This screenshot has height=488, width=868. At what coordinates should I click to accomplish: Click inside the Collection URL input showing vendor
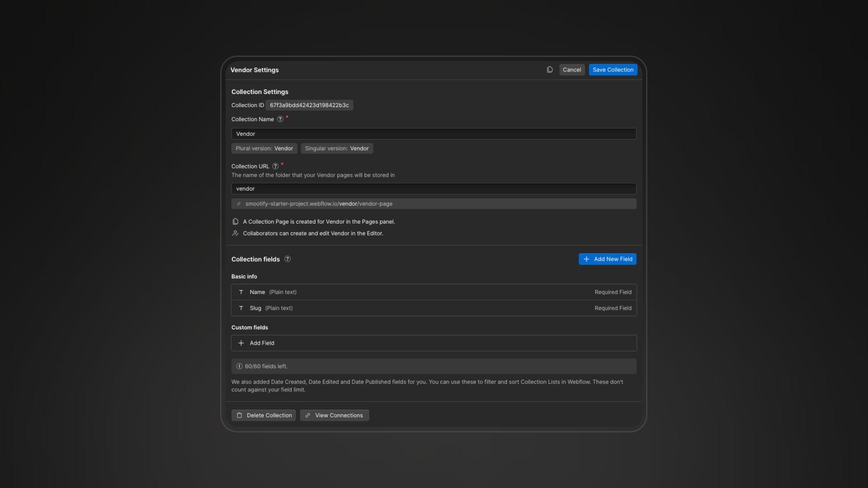(433, 188)
